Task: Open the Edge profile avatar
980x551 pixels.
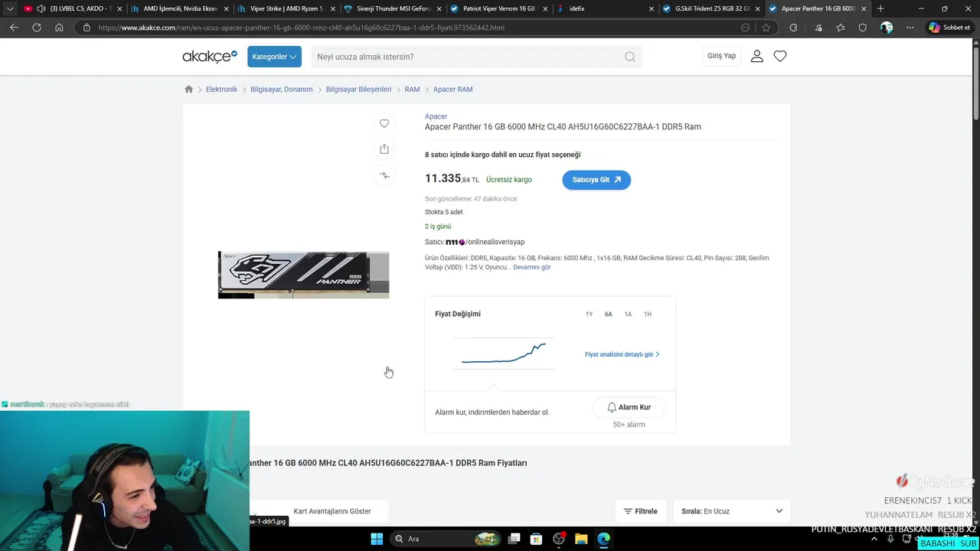Action: pos(887,28)
